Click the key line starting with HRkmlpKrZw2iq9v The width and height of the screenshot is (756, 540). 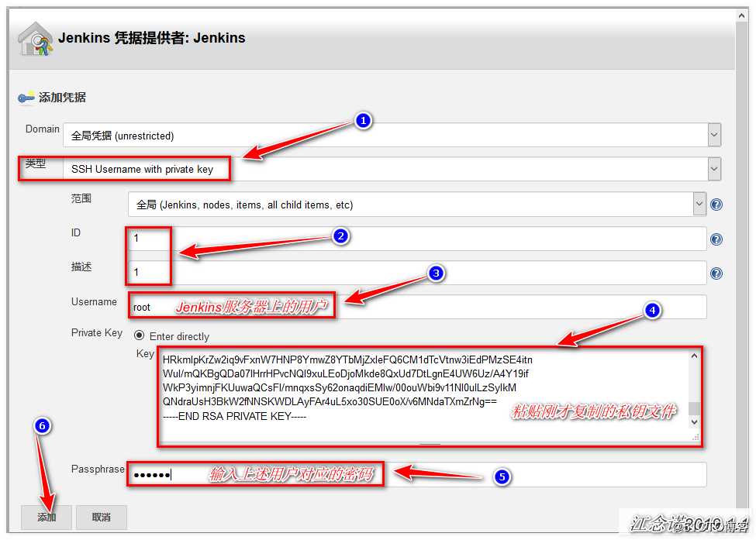coord(347,359)
